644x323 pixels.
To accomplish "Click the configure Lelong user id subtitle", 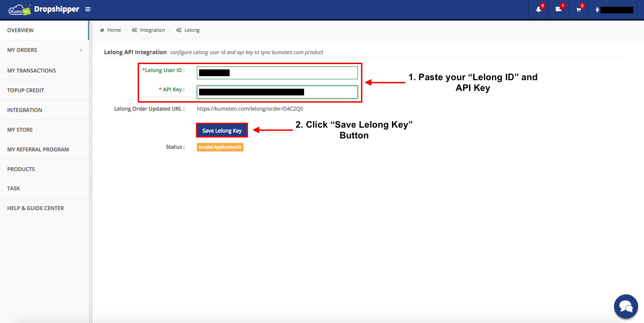I will point(247,52).
